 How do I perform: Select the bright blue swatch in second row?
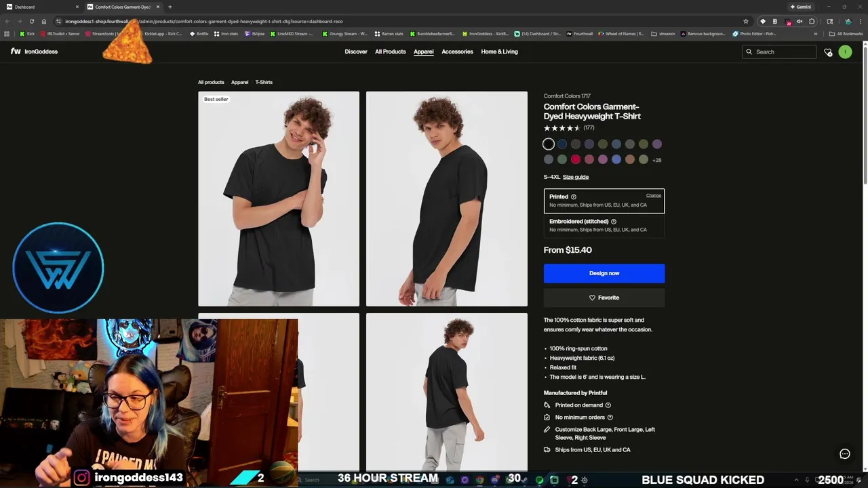coord(616,160)
